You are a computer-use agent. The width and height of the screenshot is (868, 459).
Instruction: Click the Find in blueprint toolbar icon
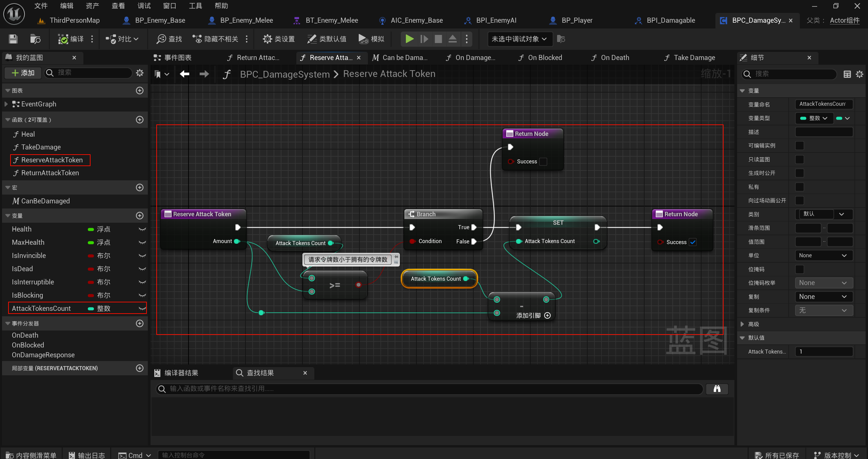point(161,39)
